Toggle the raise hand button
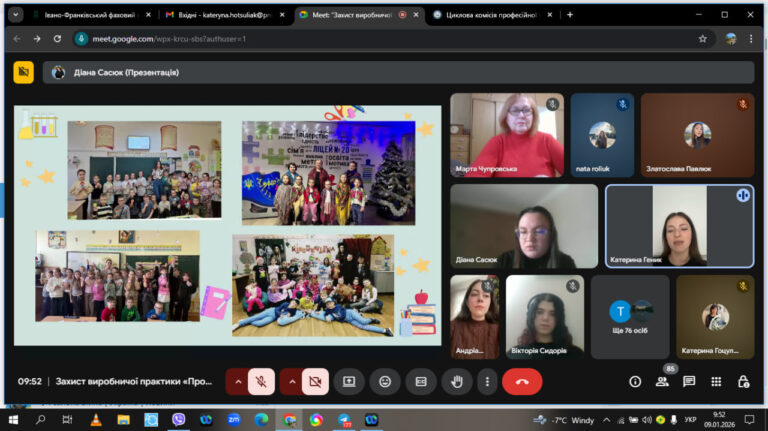768x431 pixels. (x=456, y=382)
